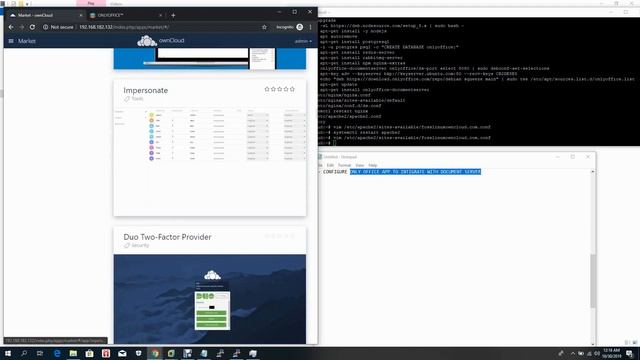
Task: Switch to Chrome on the taskbar
Action: point(155,353)
